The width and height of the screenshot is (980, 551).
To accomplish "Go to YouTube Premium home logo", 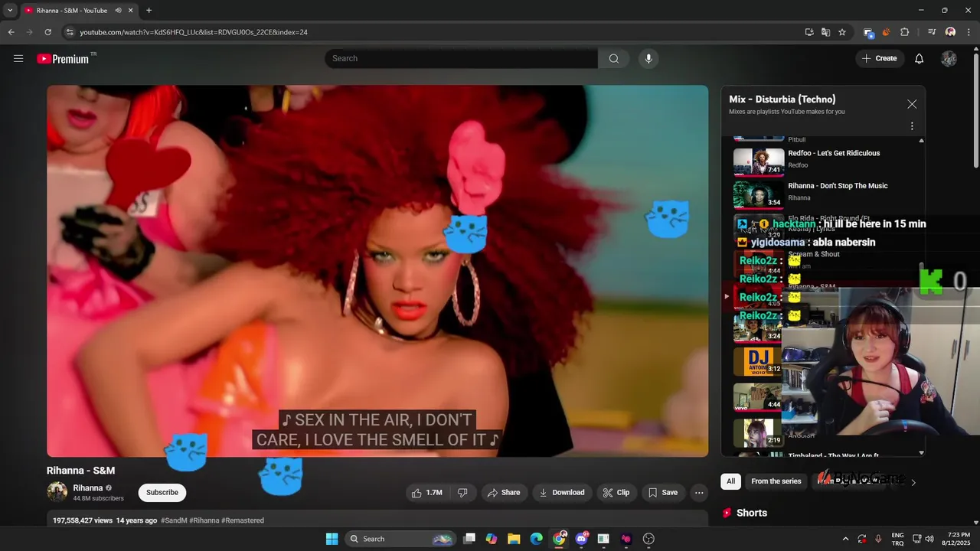I will 64,58.
